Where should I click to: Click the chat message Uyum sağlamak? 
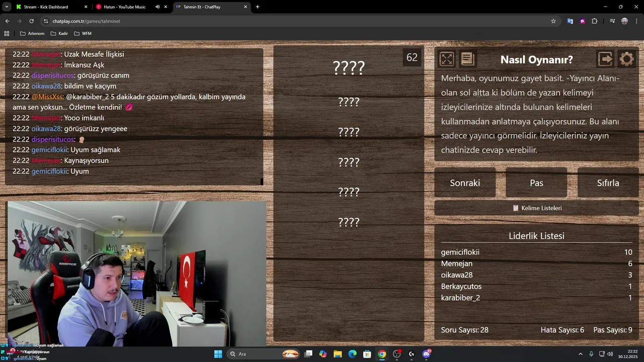(95, 150)
